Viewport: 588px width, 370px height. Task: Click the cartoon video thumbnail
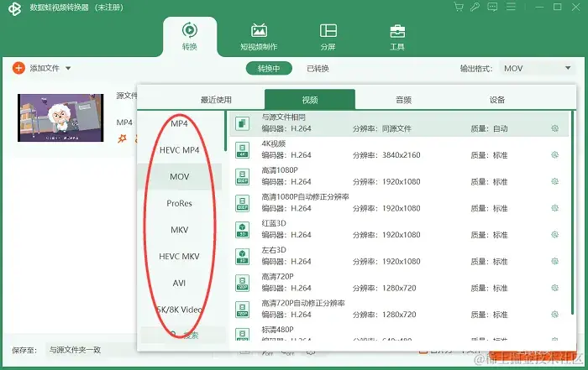(60, 117)
